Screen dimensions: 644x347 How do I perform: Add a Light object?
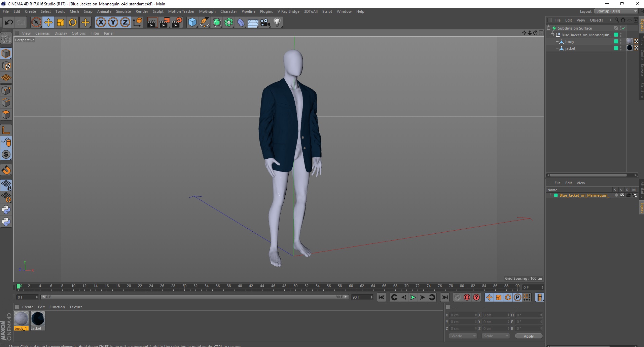coord(277,23)
